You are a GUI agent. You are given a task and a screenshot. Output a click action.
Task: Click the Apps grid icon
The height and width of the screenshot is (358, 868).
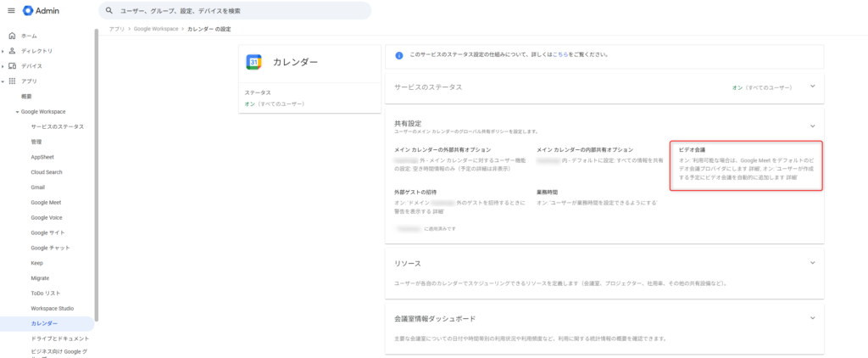point(12,81)
